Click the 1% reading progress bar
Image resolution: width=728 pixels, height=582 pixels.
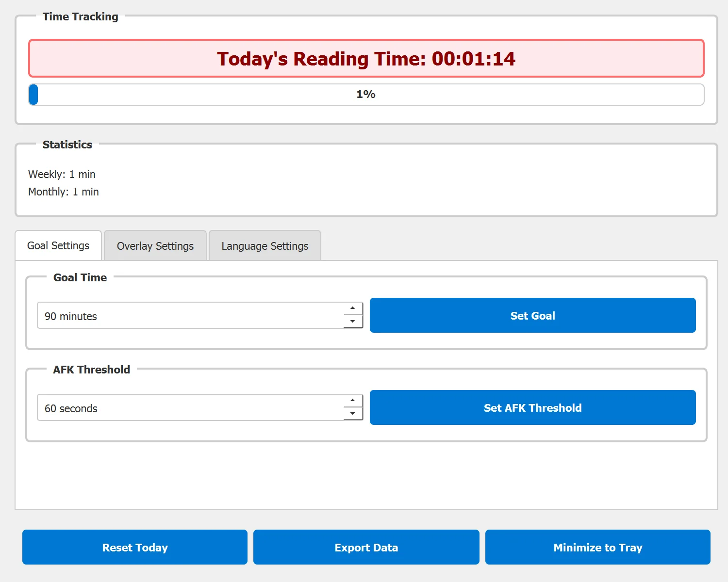coord(366,95)
